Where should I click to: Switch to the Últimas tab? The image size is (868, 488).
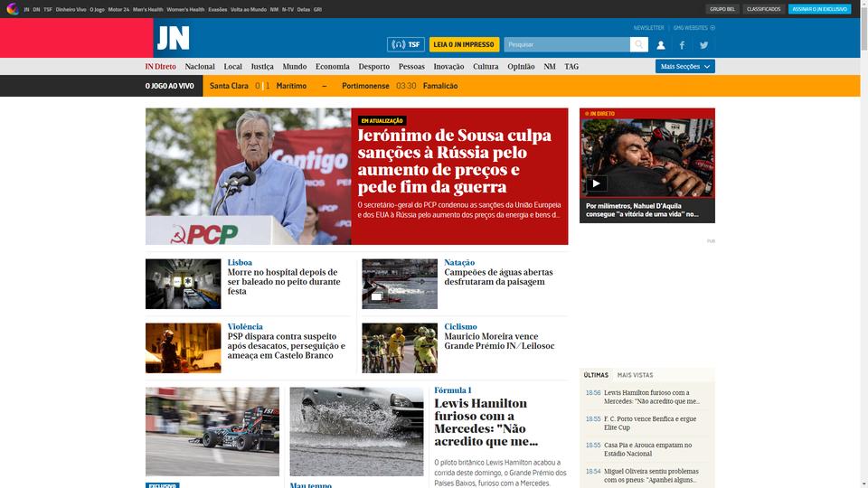(596, 375)
